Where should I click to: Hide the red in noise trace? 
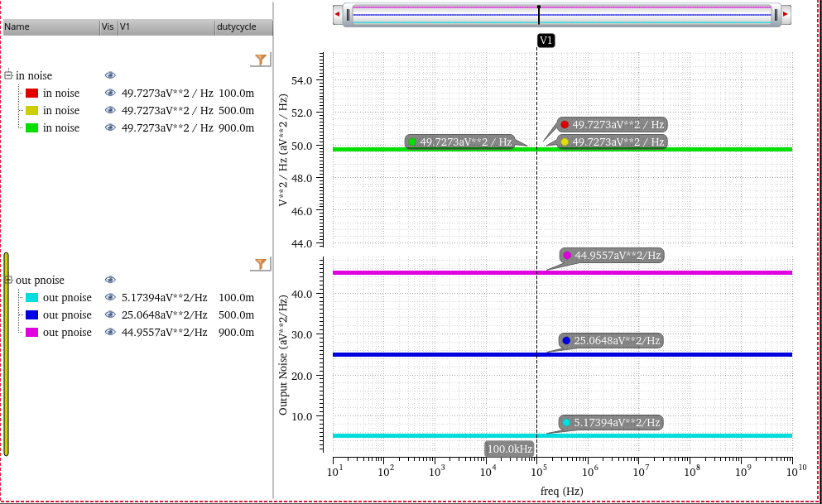110,93
